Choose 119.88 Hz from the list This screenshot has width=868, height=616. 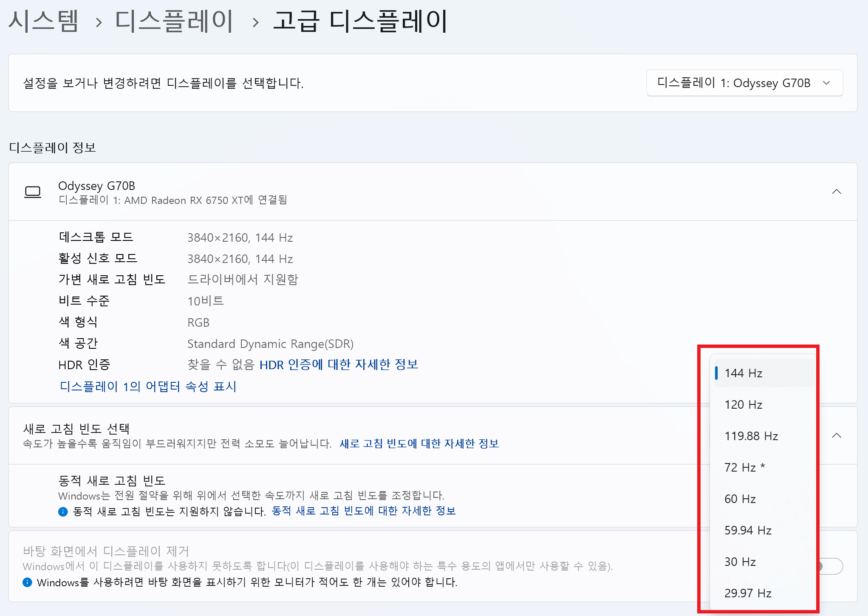pos(764,436)
